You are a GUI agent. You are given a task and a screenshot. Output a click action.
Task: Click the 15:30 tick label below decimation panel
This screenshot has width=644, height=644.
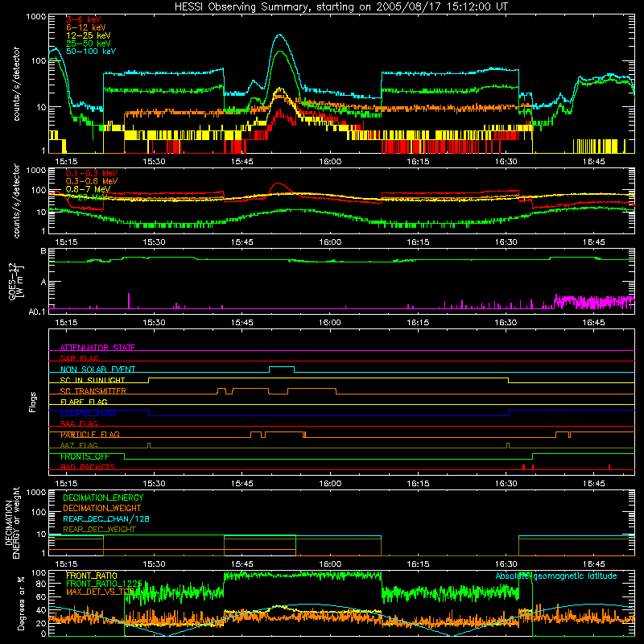154,564
